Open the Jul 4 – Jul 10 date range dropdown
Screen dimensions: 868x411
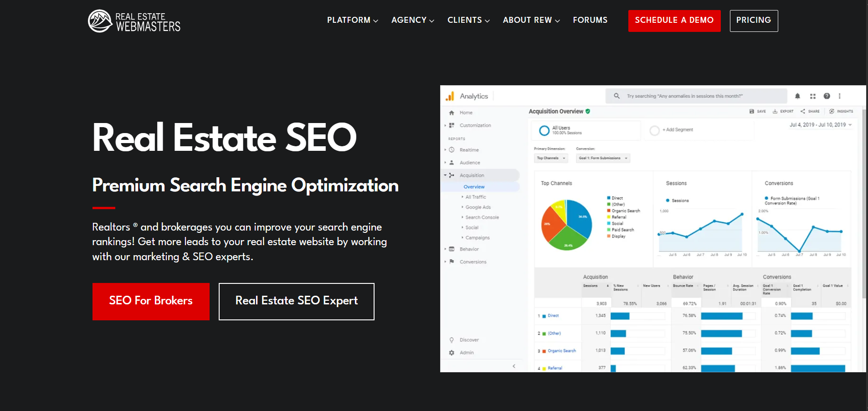point(821,125)
